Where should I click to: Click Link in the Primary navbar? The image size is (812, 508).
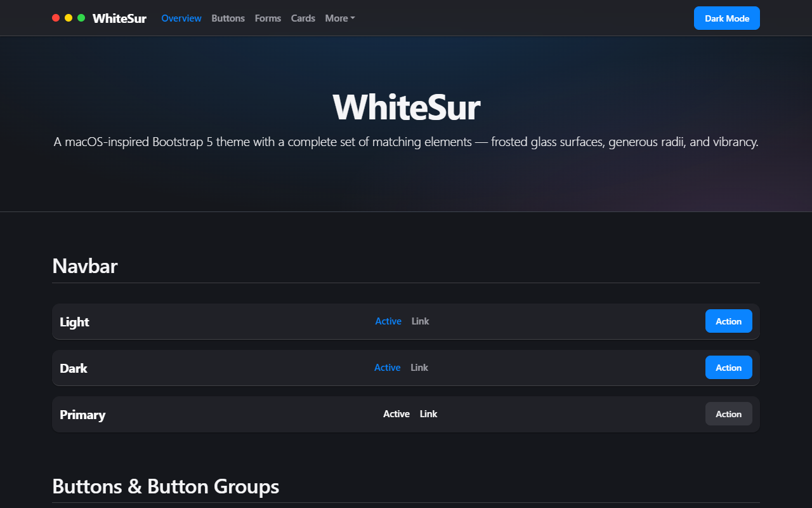(429, 414)
